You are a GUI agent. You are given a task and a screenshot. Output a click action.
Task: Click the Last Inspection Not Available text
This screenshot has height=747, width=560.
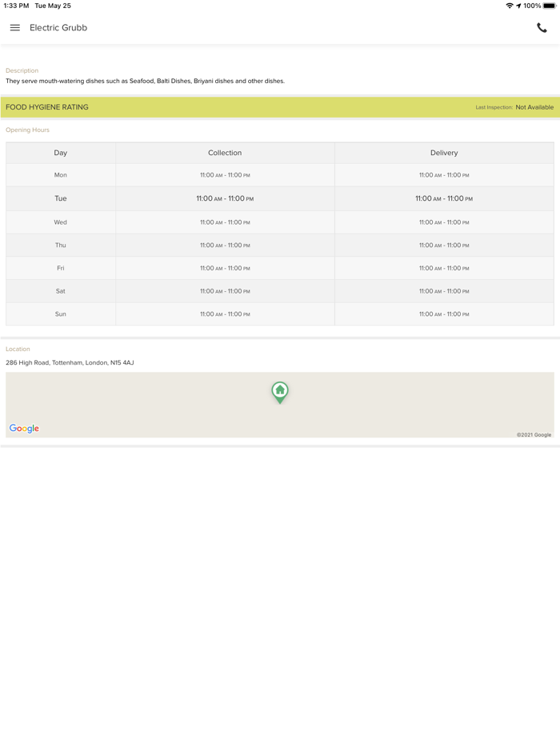[514, 107]
